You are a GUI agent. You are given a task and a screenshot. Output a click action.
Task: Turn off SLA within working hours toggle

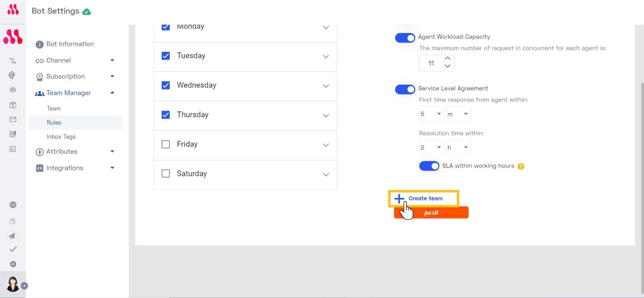click(x=429, y=166)
